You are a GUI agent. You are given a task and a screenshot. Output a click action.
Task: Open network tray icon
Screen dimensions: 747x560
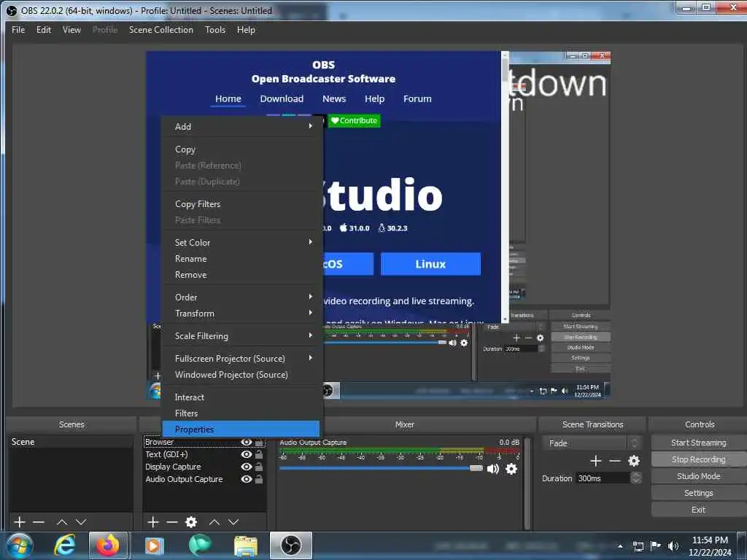[638, 546]
